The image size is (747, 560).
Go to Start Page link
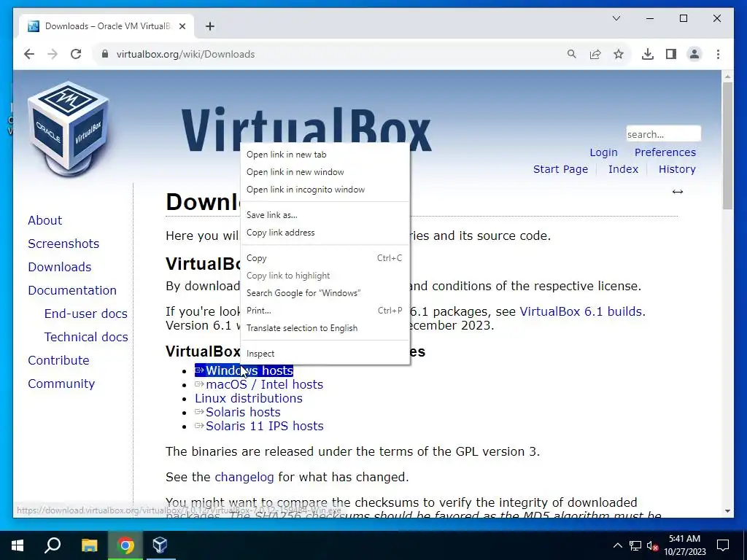[x=560, y=169]
